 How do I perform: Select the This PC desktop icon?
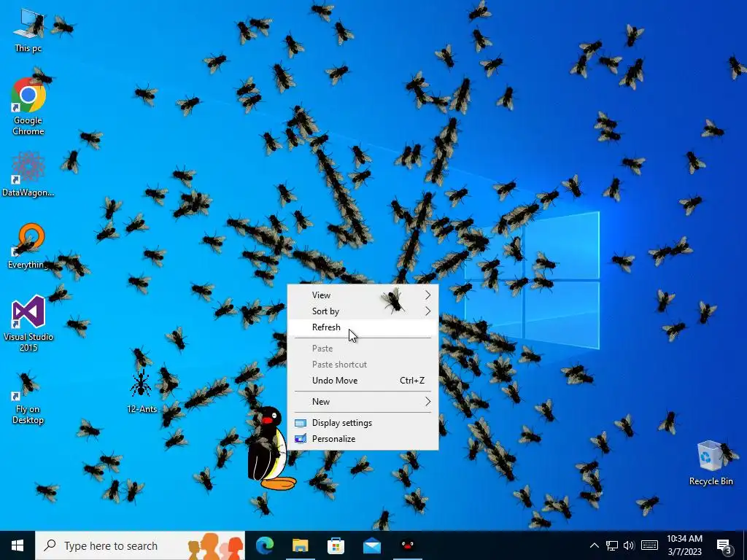point(28,31)
